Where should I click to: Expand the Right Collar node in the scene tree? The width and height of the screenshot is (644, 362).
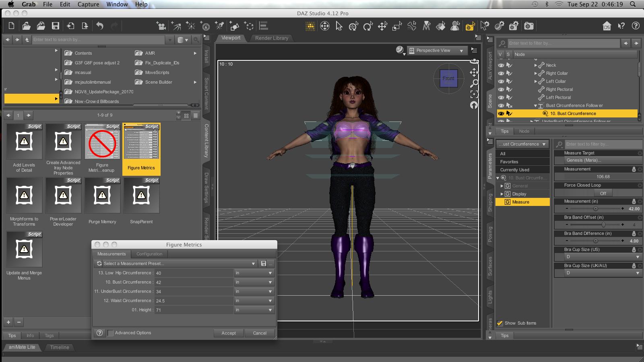tap(536, 73)
